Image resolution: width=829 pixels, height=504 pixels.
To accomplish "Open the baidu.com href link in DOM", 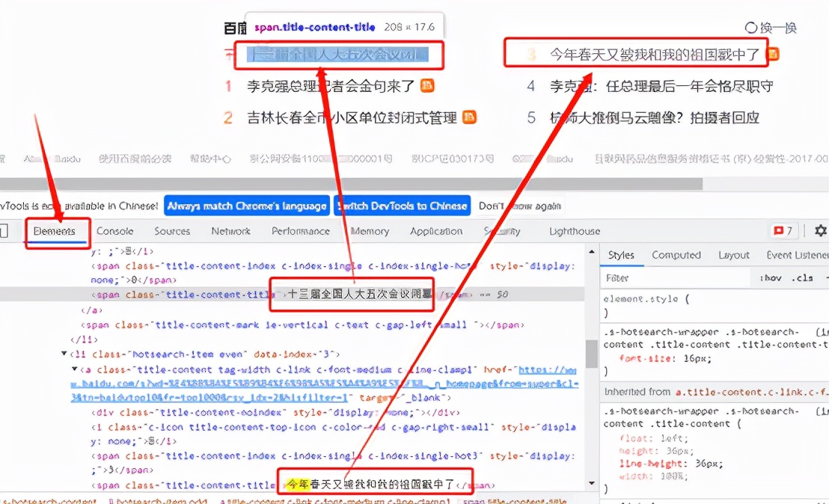I will [324, 384].
